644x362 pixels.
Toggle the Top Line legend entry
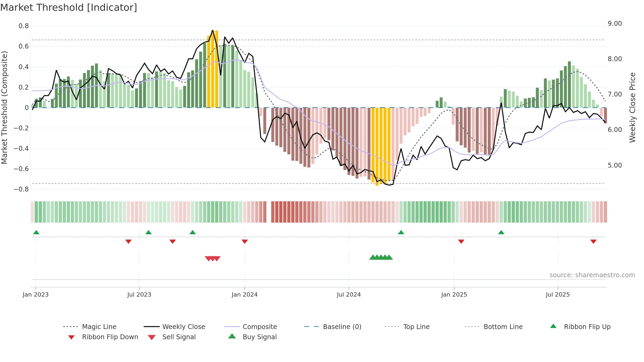tap(407, 327)
